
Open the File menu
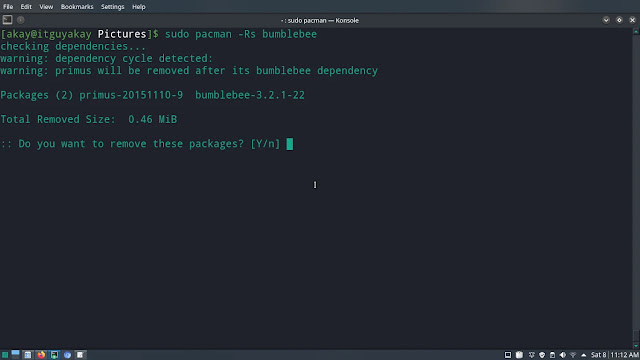8,7
